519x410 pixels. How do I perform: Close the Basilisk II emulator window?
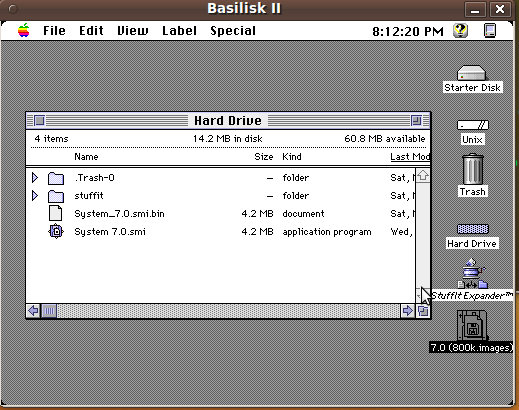tap(500, 9)
